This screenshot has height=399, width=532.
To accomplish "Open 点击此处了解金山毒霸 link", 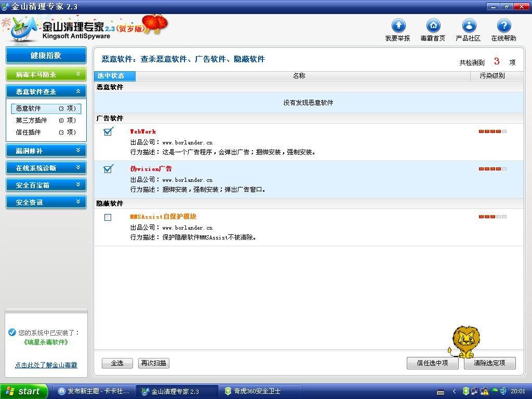I will point(46,365).
